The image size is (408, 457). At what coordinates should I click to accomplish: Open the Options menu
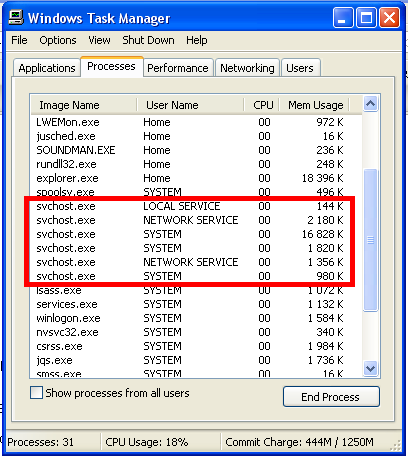[x=58, y=40]
